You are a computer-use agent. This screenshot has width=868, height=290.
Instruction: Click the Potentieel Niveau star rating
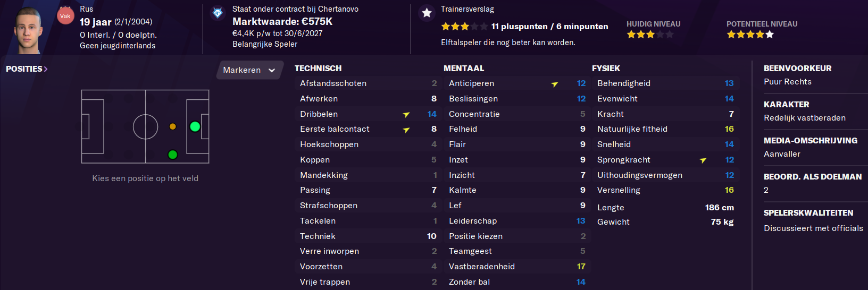750,35
